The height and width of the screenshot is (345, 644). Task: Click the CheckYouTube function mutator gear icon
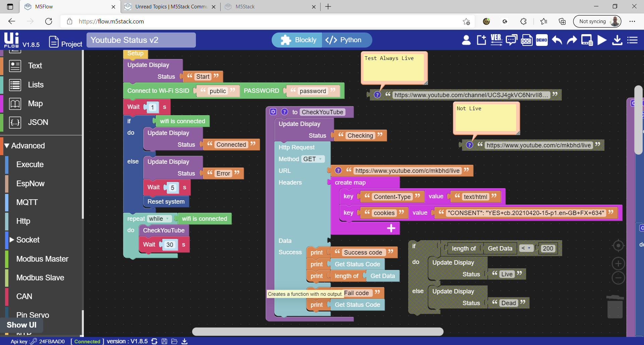click(273, 112)
